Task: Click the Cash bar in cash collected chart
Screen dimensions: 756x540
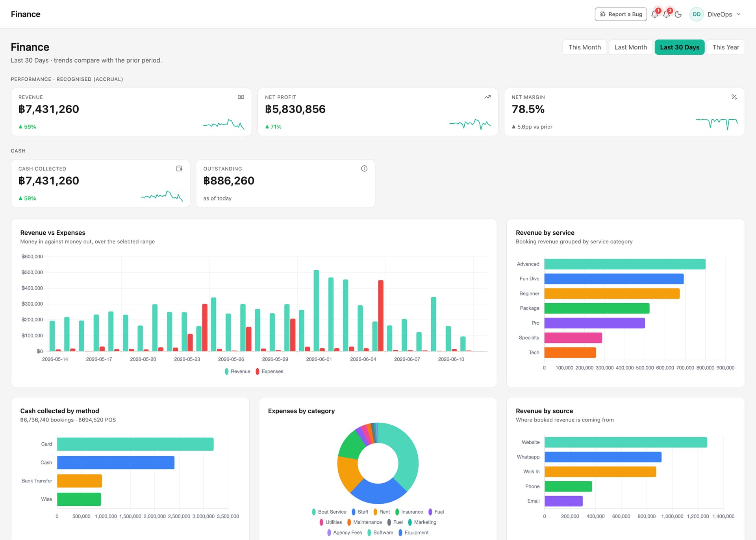Action: pos(116,462)
